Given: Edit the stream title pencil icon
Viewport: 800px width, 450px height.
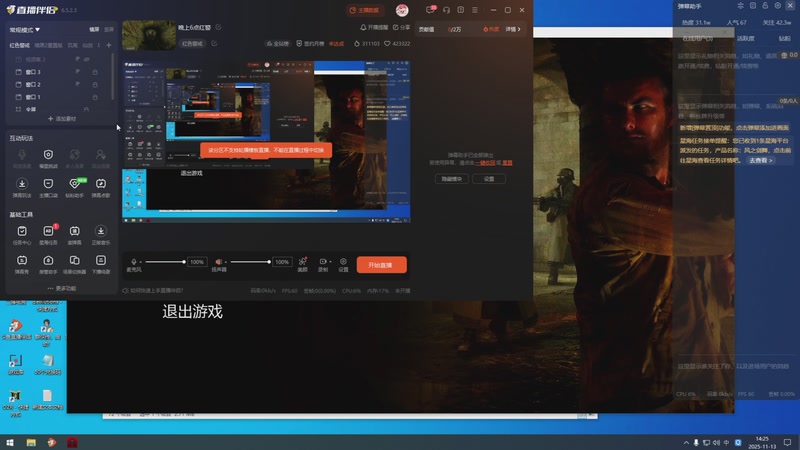Looking at the screenshot, I should point(218,27).
